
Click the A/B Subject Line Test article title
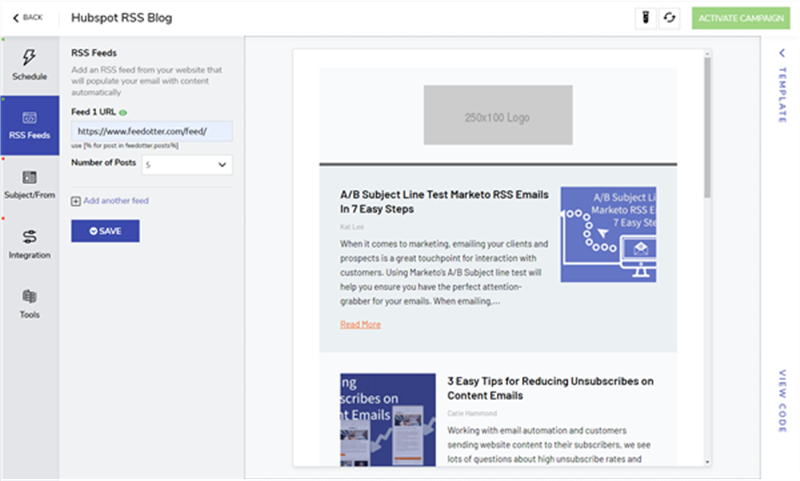444,202
